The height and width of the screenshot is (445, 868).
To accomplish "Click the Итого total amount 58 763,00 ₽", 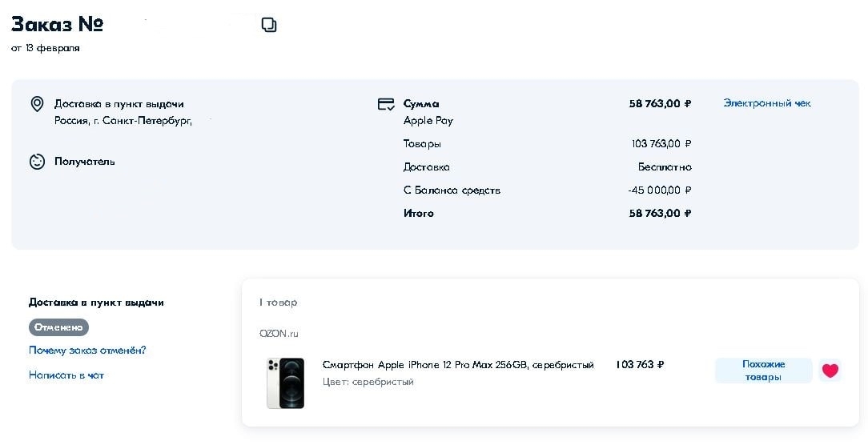I will (x=660, y=214).
